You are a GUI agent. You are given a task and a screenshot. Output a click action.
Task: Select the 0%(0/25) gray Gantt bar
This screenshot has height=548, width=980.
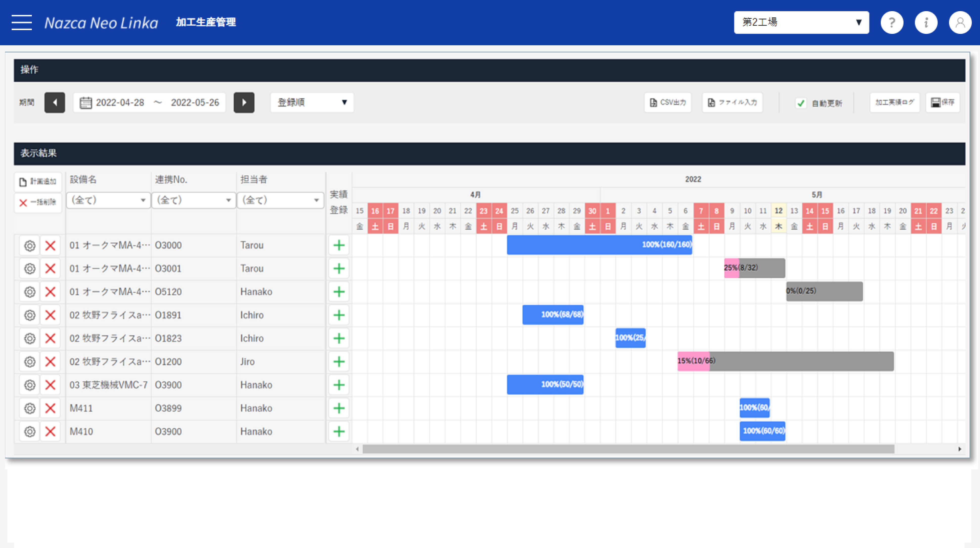pos(825,291)
